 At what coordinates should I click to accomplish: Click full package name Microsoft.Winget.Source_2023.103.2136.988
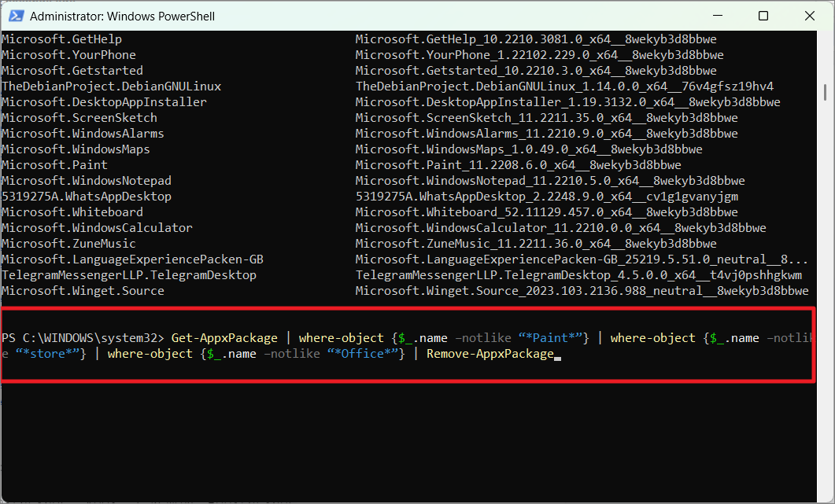[582, 291]
